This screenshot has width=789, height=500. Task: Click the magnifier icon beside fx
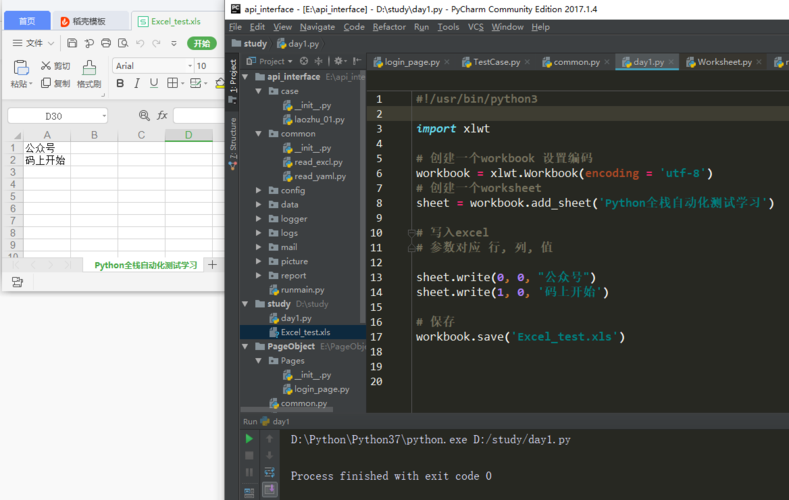(144, 116)
